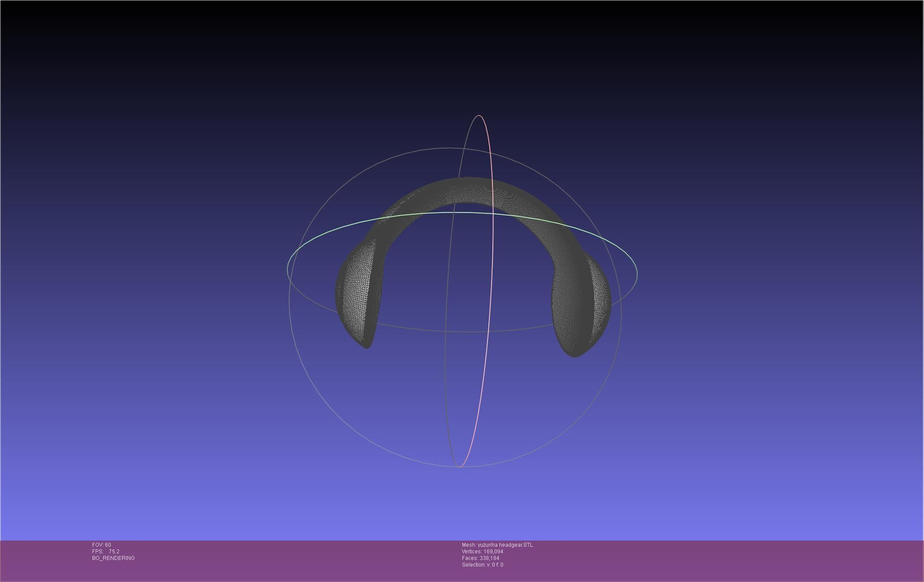Click the left end of green ring
Screen dimensions: 924x582
[x=287, y=269]
